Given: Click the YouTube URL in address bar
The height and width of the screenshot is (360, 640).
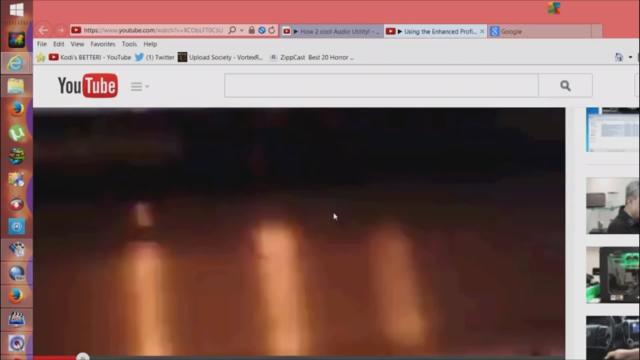Looking at the screenshot, I should 153,31.
